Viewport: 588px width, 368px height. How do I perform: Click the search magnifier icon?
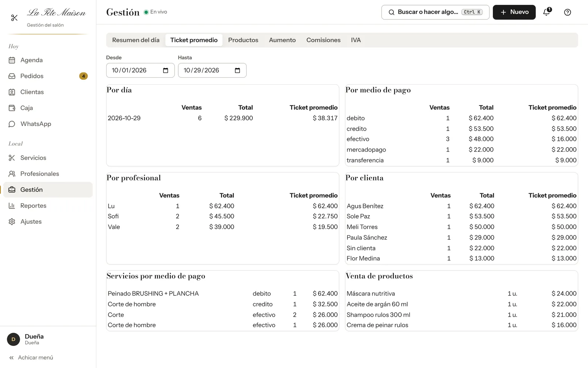(x=391, y=12)
